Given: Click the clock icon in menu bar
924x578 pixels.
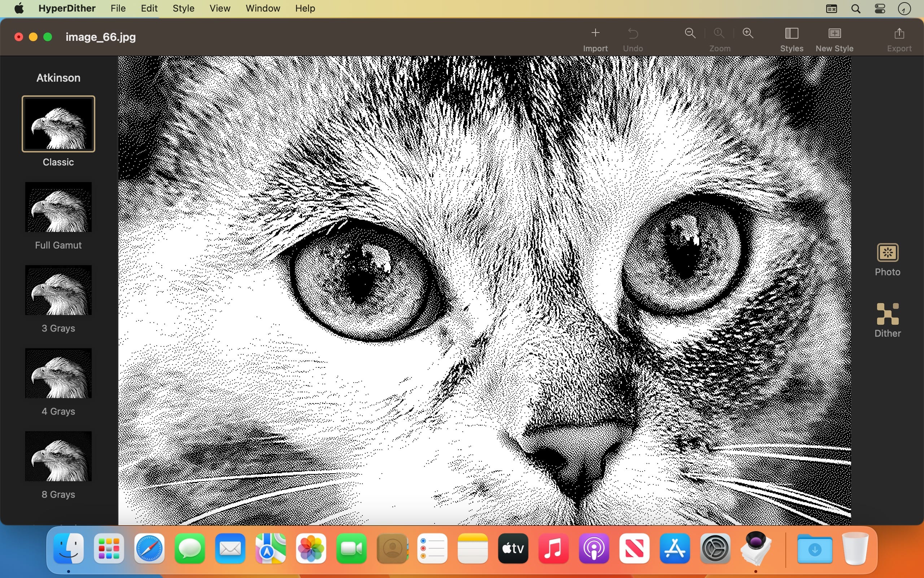Looking at the screenshot, I should coord(904,9).
